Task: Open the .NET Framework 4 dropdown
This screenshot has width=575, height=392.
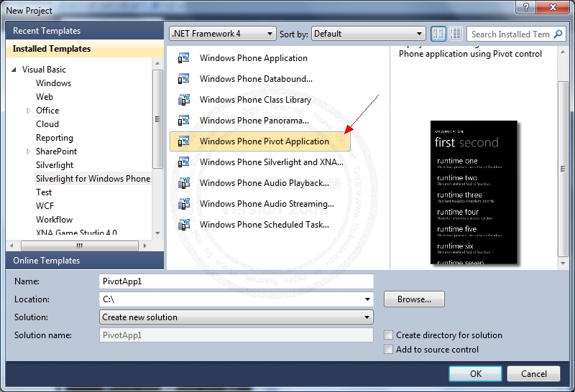Action: [223, 34]
